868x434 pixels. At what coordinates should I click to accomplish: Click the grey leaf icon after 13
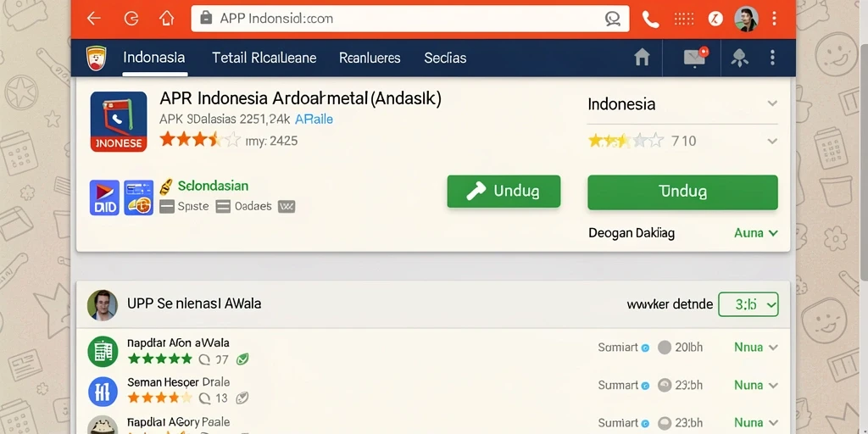click(x=242, y=398)
